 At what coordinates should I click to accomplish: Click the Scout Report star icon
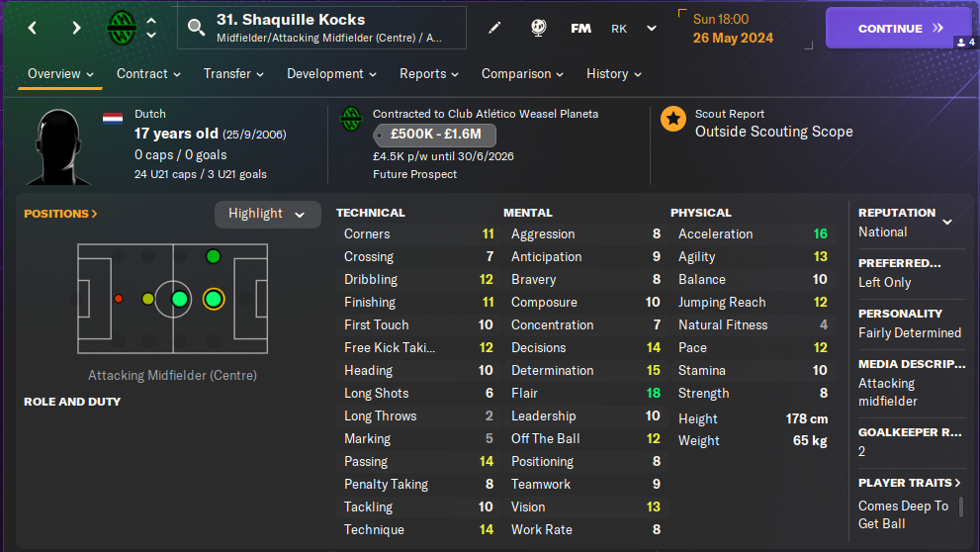tap(673, 120)
